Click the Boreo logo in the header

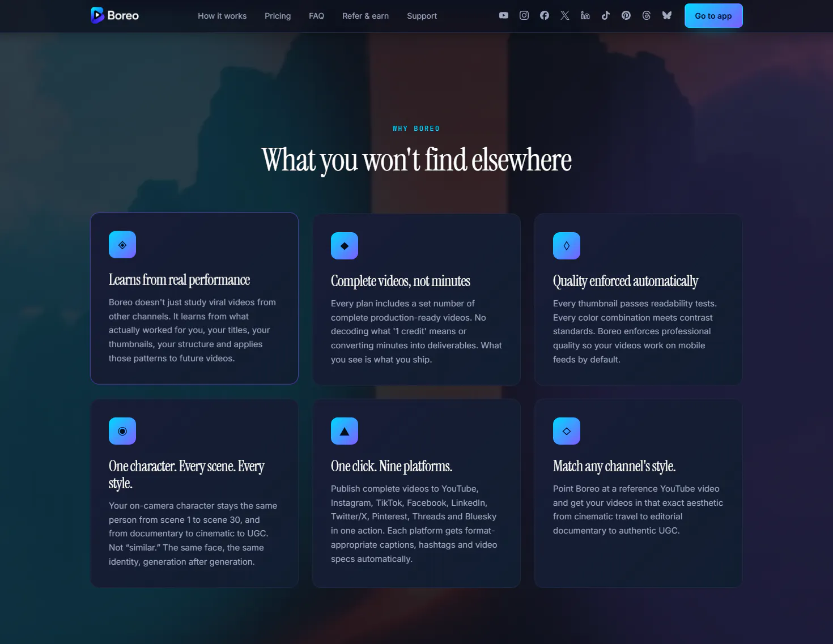click(x=115, y=15)
